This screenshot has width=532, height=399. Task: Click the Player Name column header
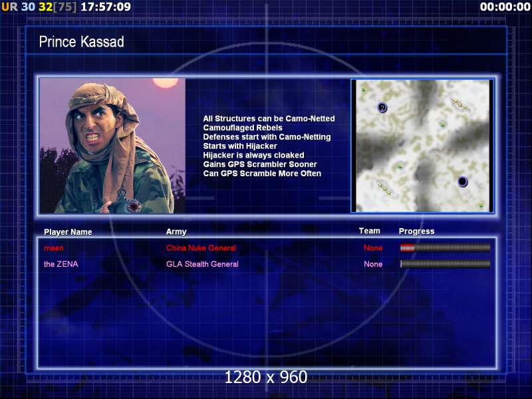click(x=68, y=232)
